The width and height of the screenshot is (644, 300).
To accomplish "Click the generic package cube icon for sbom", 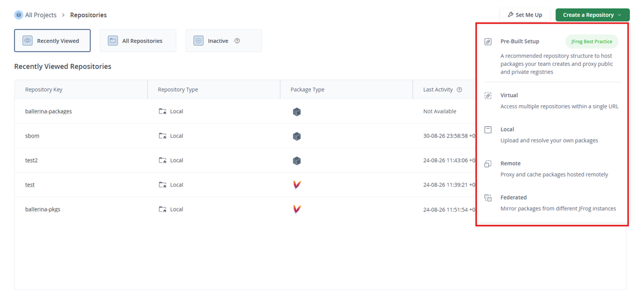I will point(297,136).
